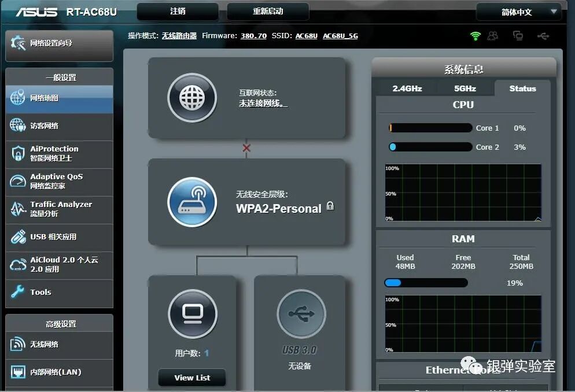Open AiProtection shield icon
Image resolution: width=575 pixels, height=392 pixels.
click(18, 153)
